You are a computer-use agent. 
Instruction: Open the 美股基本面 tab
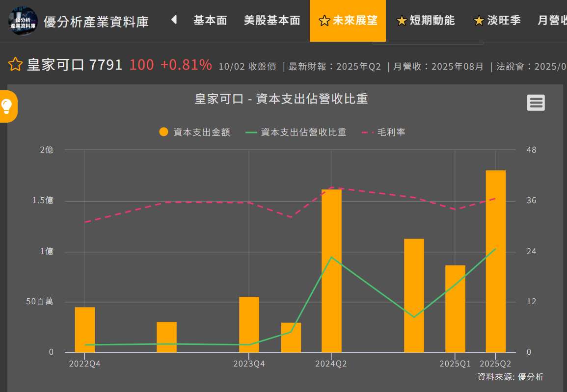click(x=272, y=21)
